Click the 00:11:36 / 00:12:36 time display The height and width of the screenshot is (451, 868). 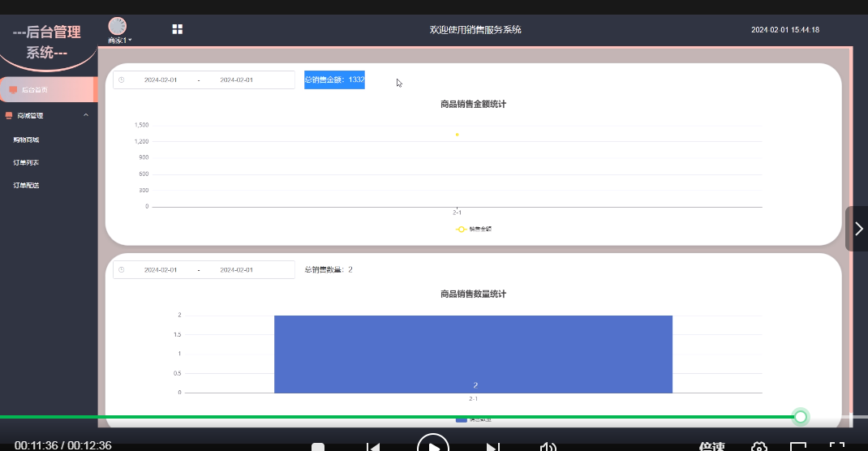coord(63,445)
